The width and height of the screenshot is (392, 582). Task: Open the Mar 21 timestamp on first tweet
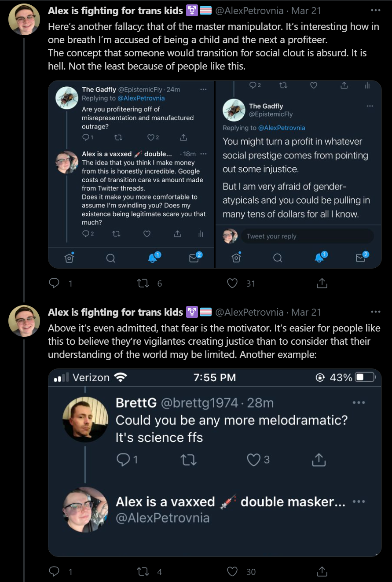306,11
